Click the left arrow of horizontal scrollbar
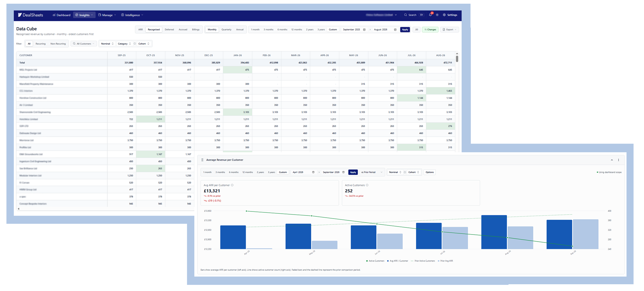Viewport: 644px width, 291px height. [18, 209]
